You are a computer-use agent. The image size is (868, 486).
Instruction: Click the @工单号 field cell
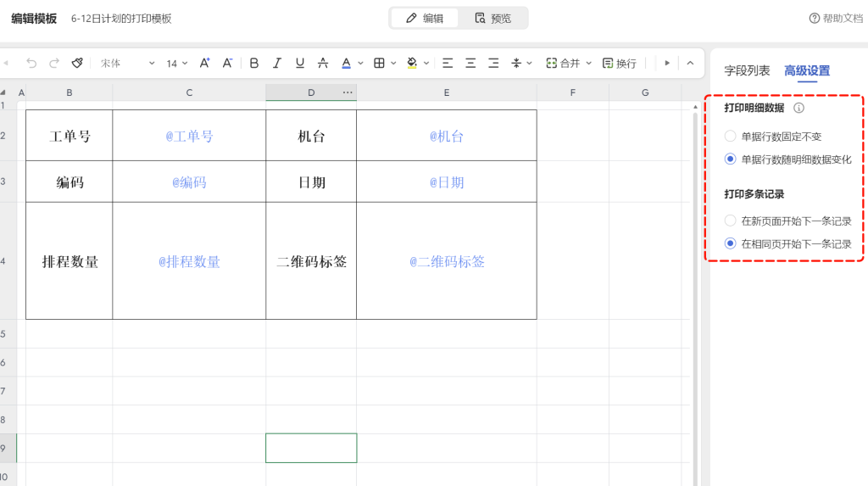tap(189, 136)
